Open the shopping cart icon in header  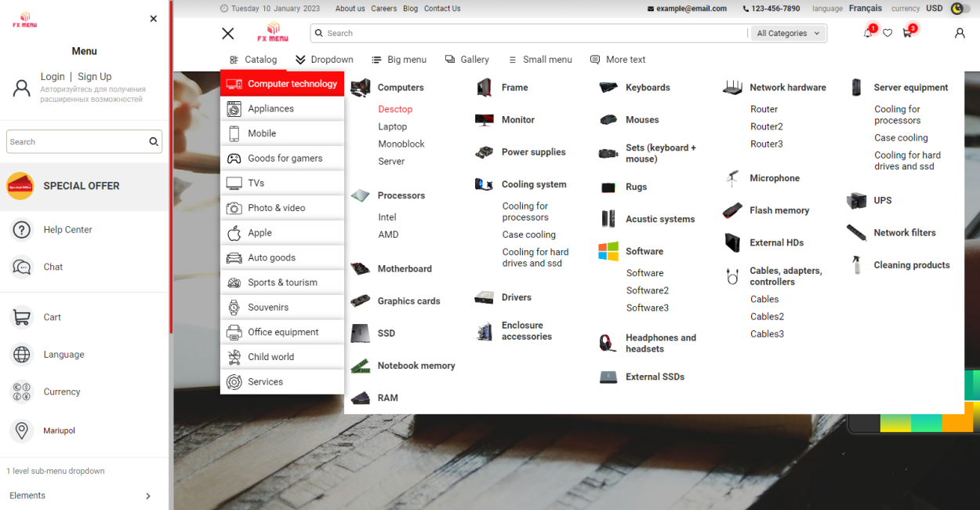point(908,33)
